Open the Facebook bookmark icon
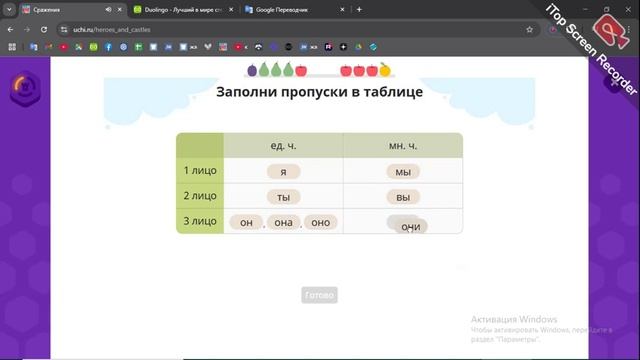This screenshot has width=640, height=360. [109, 47]
